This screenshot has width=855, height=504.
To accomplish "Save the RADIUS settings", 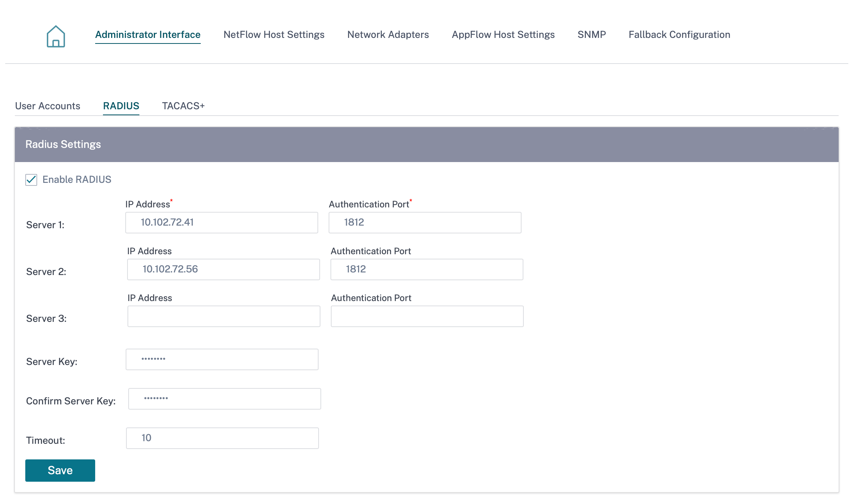I will click(x=60, y=471).
